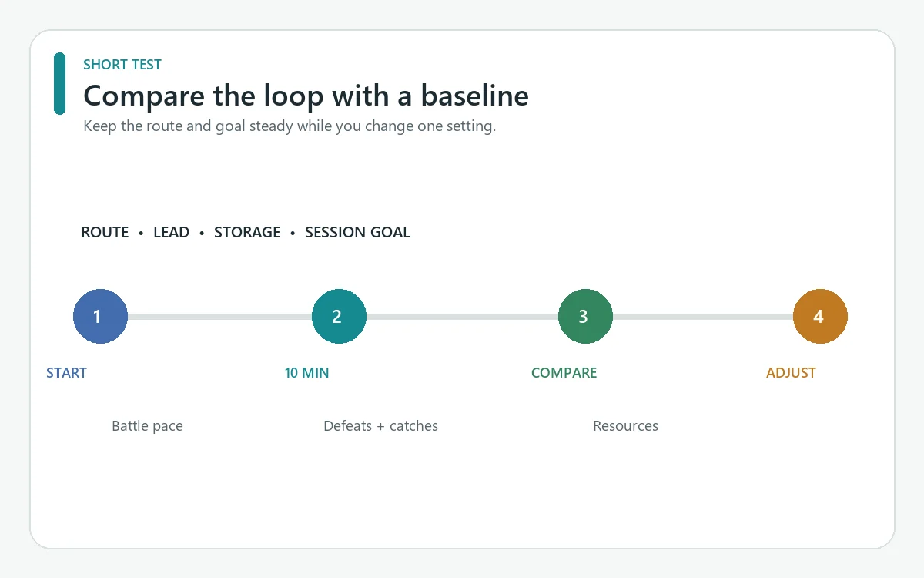Click the Defeats + catches caption

click(x=380, y=426)
